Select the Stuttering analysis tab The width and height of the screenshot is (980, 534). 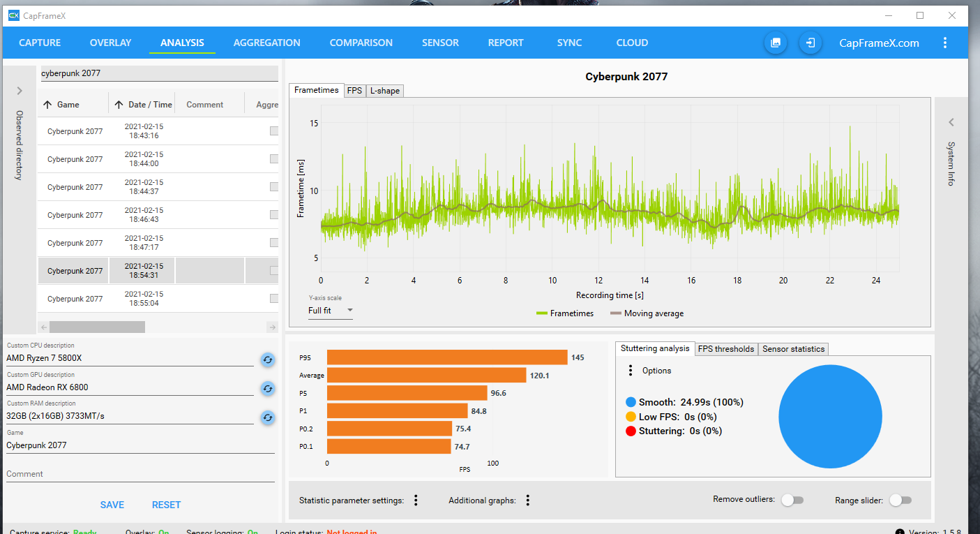click(655, 348)
